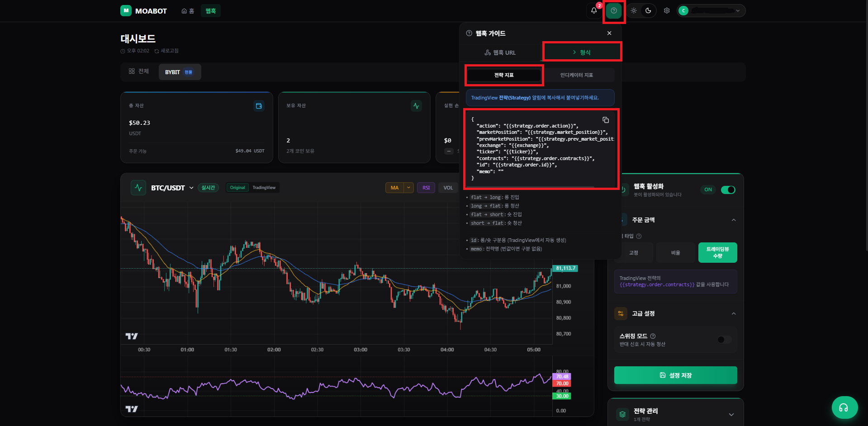Select TradingView chart mode
Viewport: 868px width, 426px height.
click(x=264, y=188)
